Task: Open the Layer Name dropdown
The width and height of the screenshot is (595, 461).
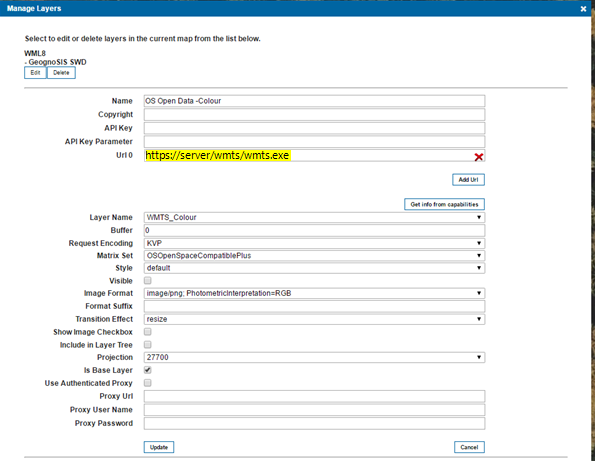Action: click(314, 217)
